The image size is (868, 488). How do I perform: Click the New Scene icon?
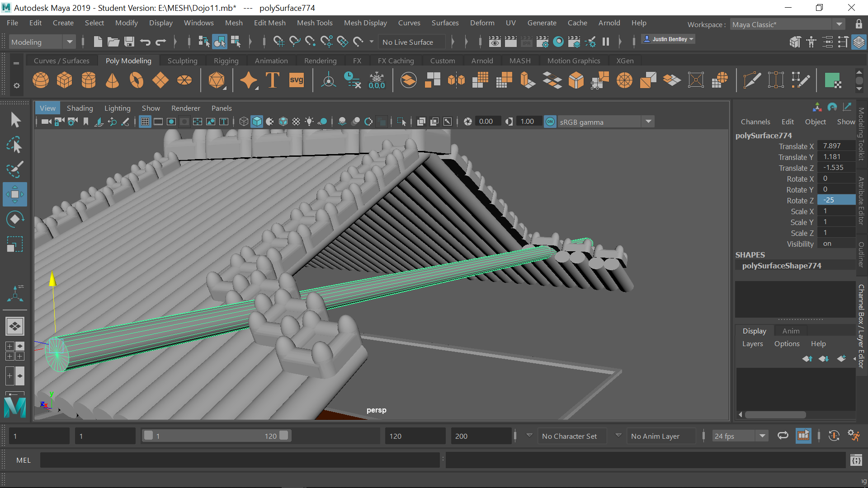coord(98,42)
